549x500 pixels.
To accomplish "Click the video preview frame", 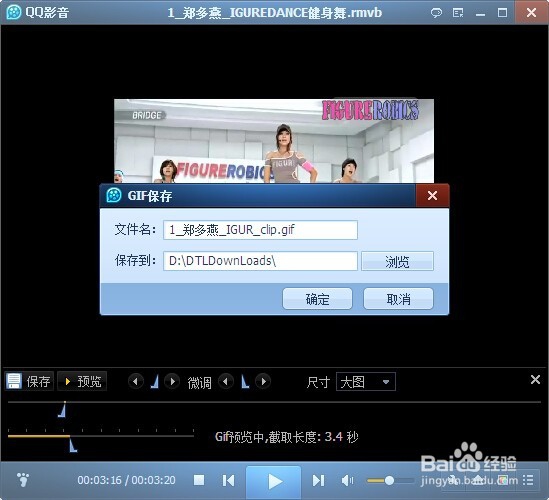I will 274,141.
